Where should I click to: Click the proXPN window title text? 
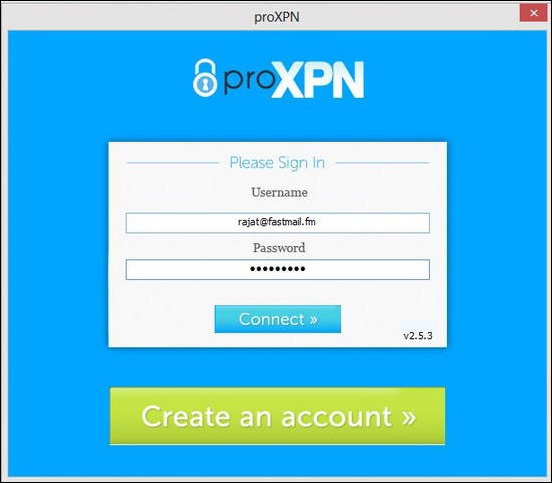[277, 17]
